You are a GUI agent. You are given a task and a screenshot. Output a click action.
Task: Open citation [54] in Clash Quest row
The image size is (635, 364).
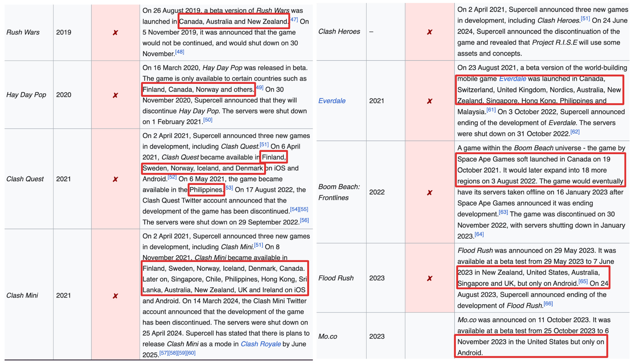[x=294, y=209]
